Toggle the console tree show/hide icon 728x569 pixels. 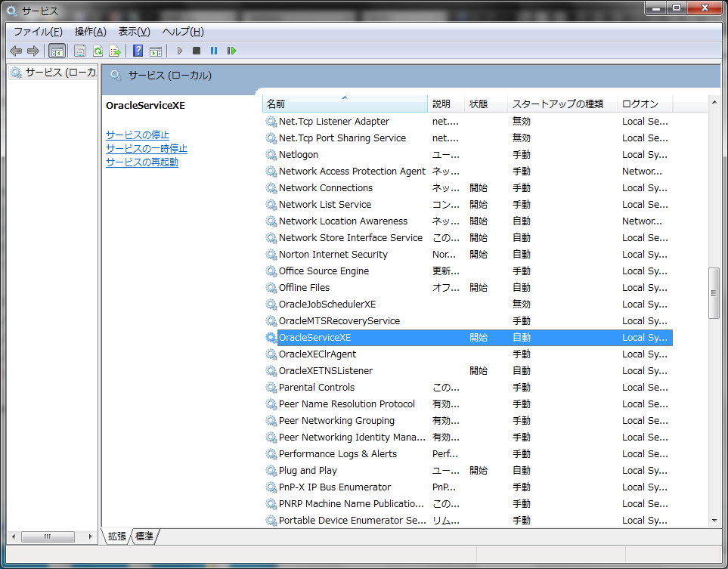(57, 51)
